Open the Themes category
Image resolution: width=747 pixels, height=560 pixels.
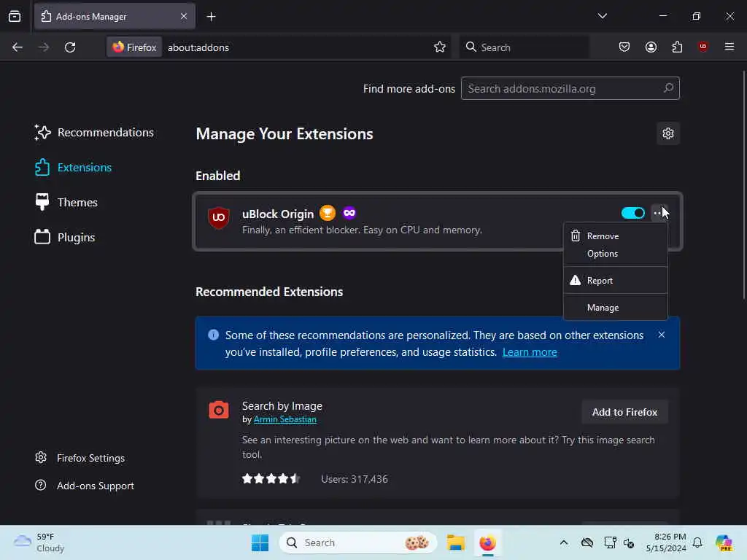click(66, 203)
